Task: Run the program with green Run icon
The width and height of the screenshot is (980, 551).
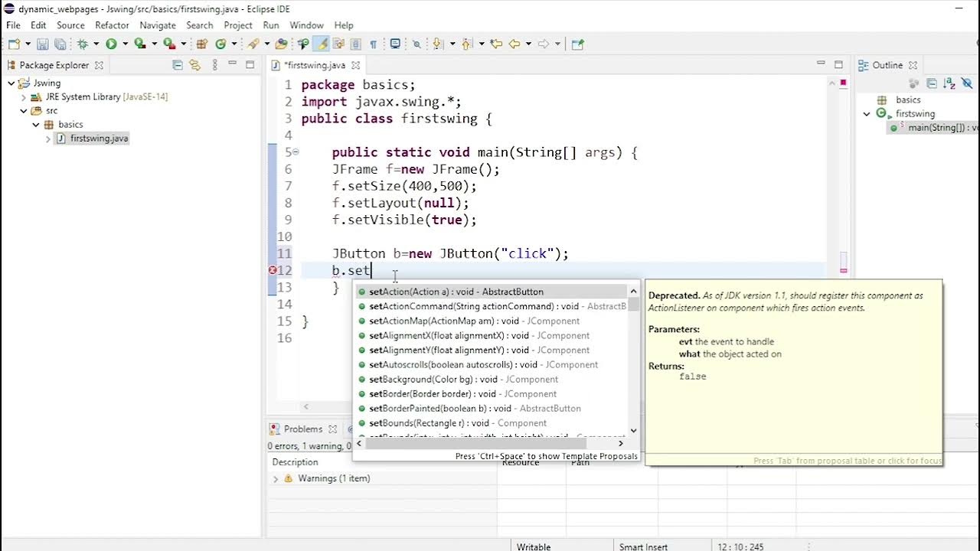Action: point(111,44)
